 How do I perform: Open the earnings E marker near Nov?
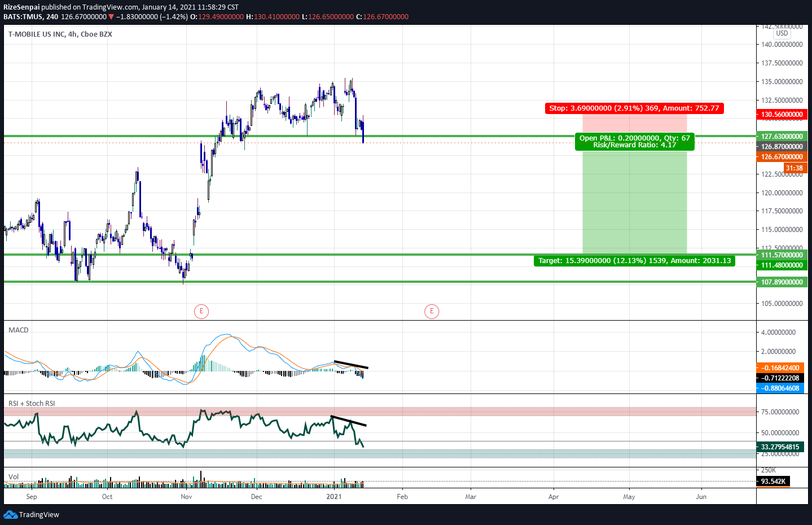201,311
